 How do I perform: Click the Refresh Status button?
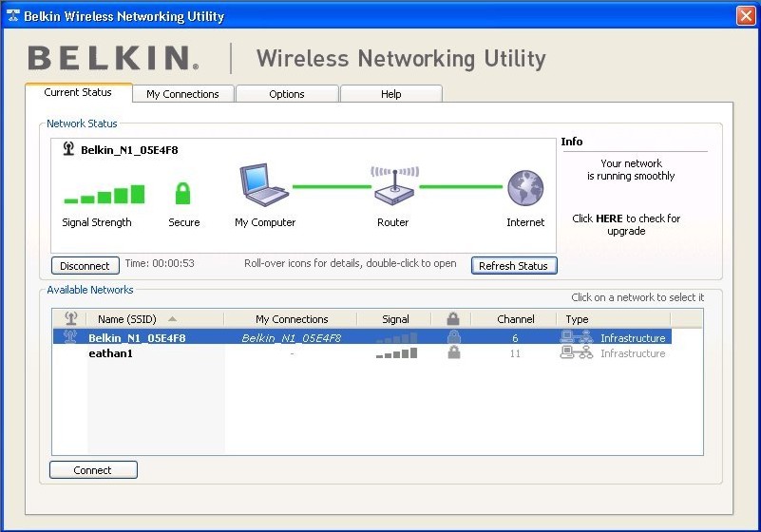513,265
